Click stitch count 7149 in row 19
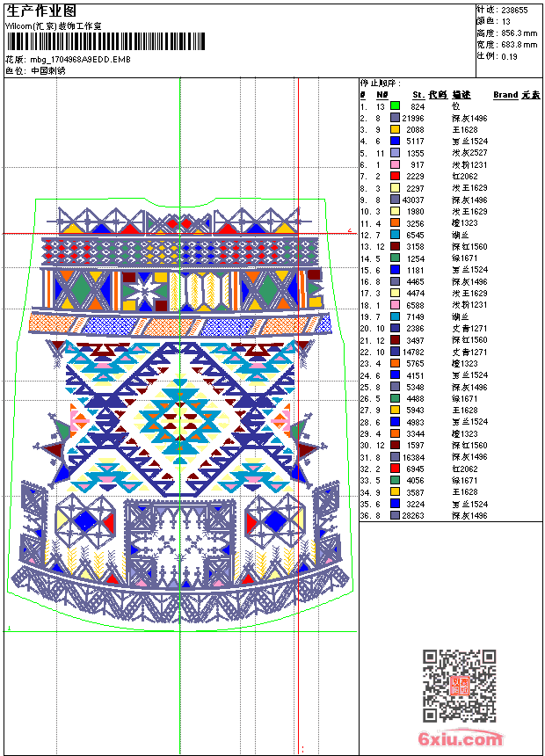545x756 pixels. [415, 316]
